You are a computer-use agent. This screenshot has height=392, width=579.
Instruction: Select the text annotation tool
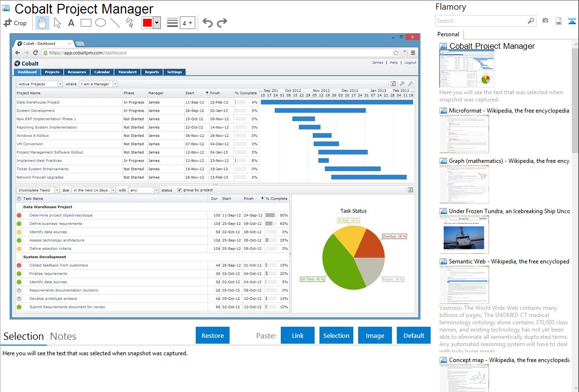click(x=71, y=23)
